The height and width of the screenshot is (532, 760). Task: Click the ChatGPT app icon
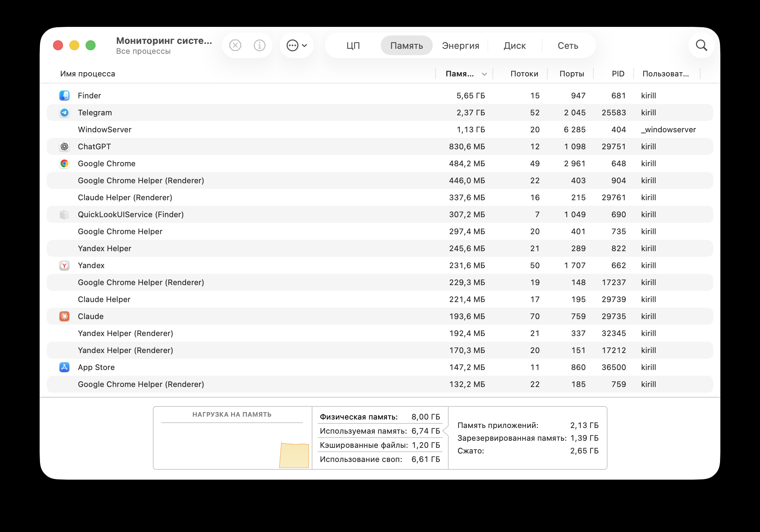[x=64, y=146]
